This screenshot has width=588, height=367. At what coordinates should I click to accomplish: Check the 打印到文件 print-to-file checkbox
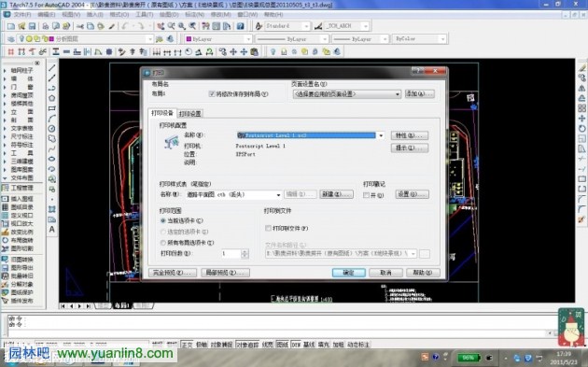268,228
